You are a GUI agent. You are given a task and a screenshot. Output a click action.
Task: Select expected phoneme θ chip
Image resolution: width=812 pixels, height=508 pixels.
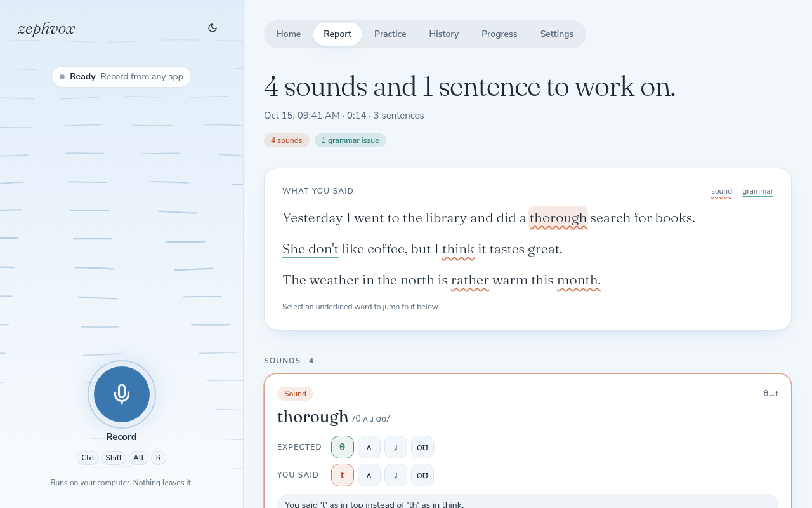coord(343,447)
